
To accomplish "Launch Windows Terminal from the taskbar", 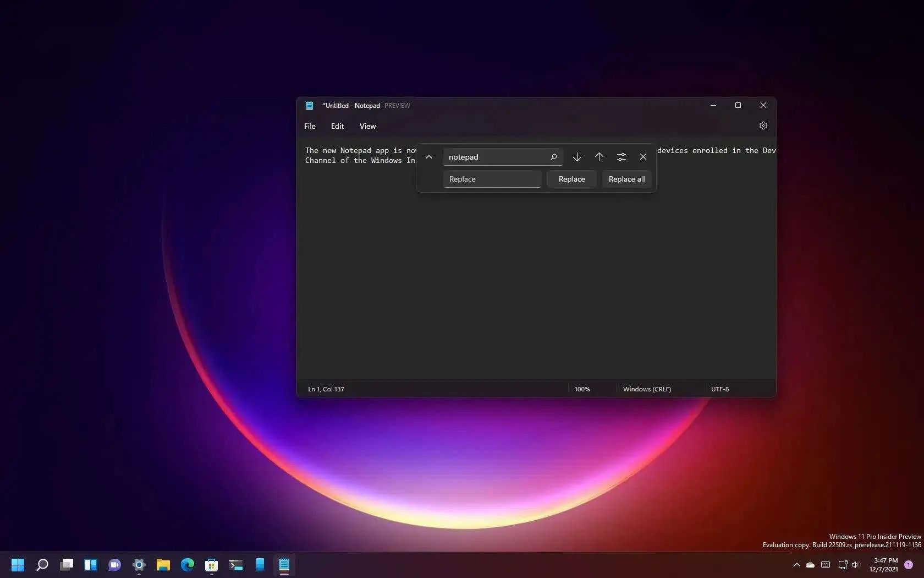I will (235, 565).
